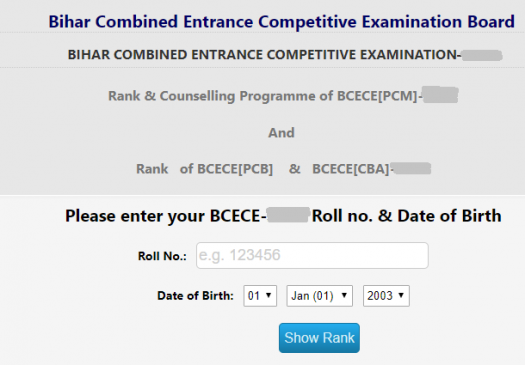525x365 pixels.
Task: Click the e.g. 123456 placeholder text
Action: tap(239, 256)
